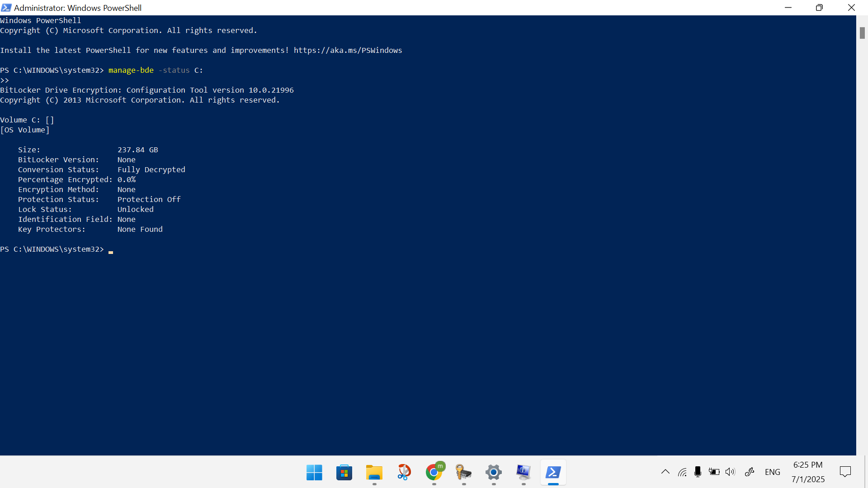This screenshot has width=868, height=488.
Task: Switch input language via ENG indicator
Action: click(772, 472)
